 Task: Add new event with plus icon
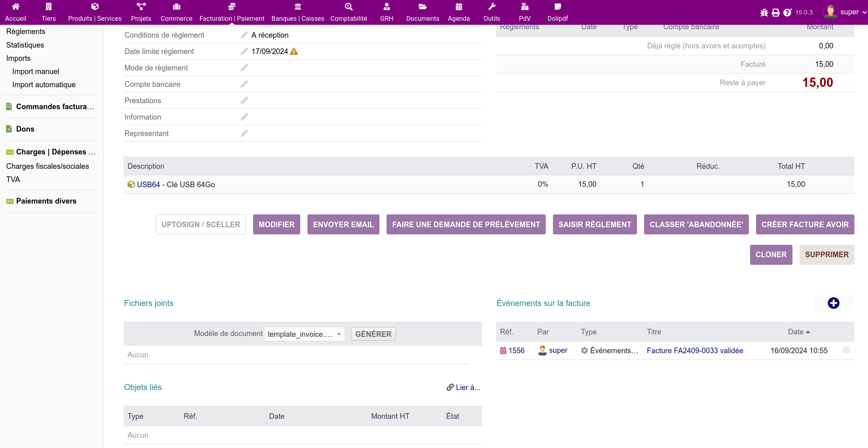(833, 303)
